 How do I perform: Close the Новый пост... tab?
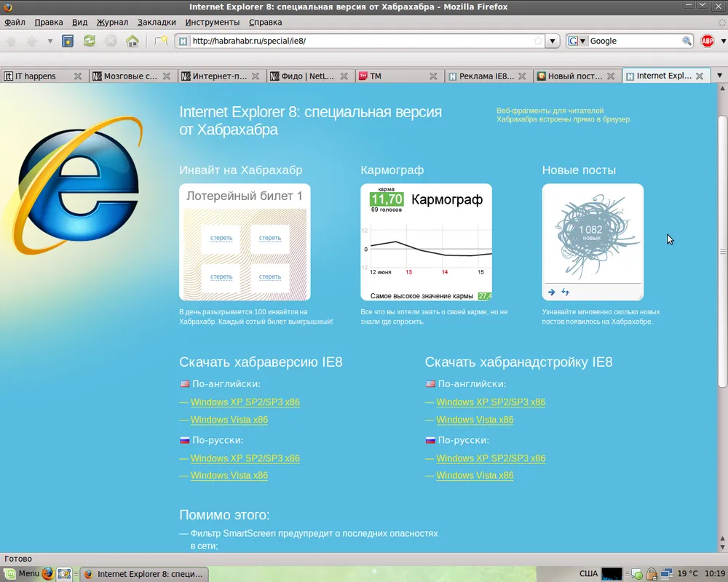click(x=611, y=76)
